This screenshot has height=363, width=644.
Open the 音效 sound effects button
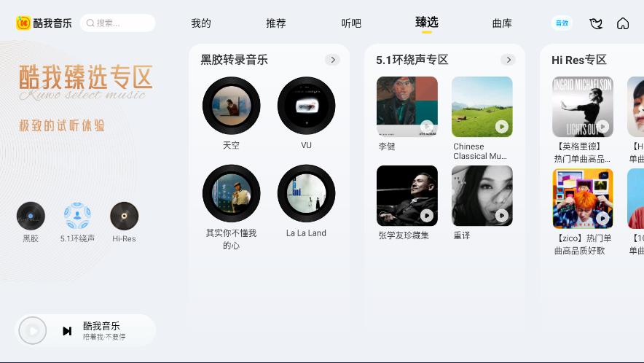pyautogui.click(x=562, y=23)
